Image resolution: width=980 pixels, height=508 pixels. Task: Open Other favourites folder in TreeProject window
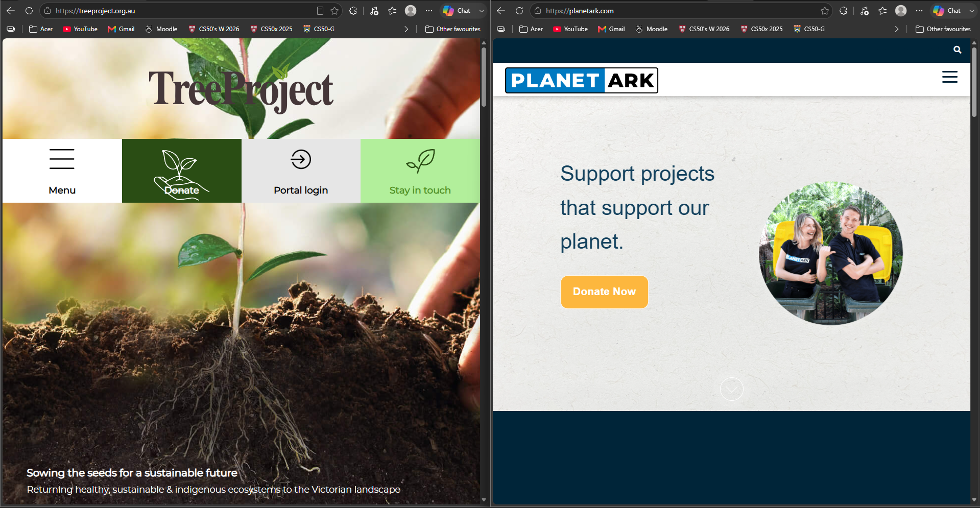pyautogui.click(x=453, y=29)
